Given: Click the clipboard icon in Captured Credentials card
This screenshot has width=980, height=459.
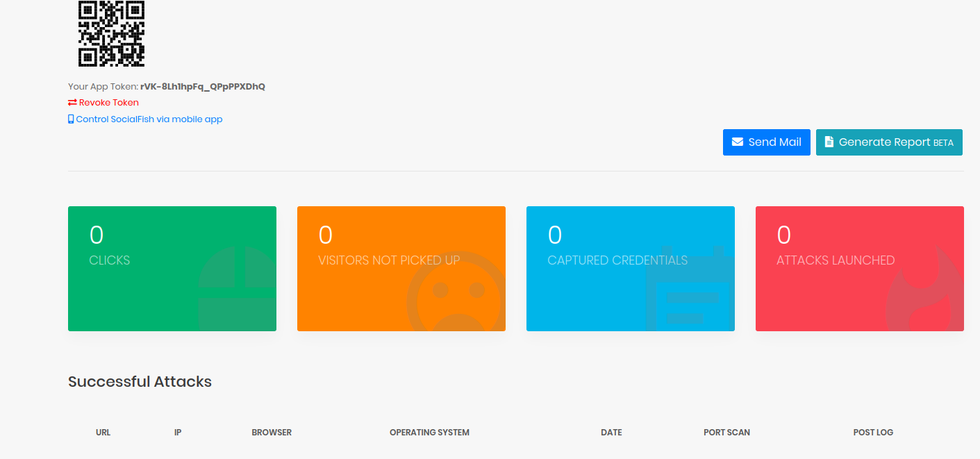Looking at the screenshot, I should 690,288.
